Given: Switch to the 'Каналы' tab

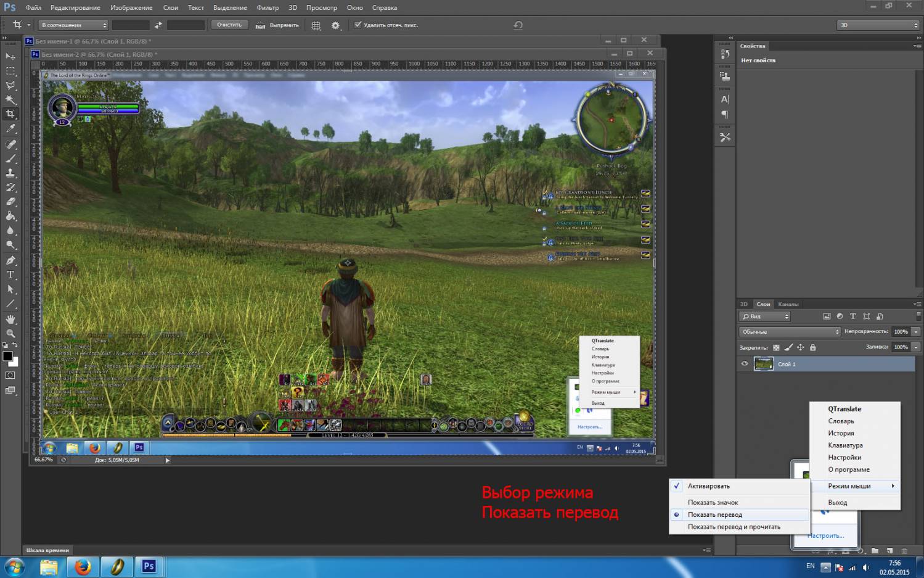Looking at the screenshot, I should (788, 304).
